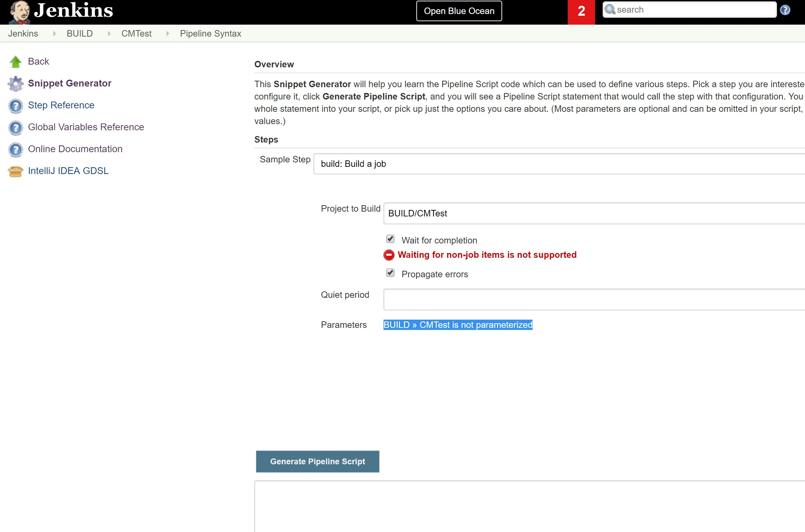This screenshot has width=805, height=532.
Task: Open the CMTest breadcrumb item
Action: point(136,34)
